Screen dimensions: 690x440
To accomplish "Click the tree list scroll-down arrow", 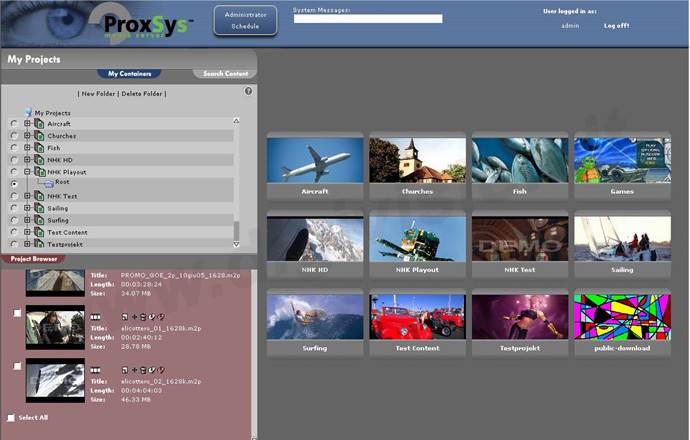I will point(236,244).
